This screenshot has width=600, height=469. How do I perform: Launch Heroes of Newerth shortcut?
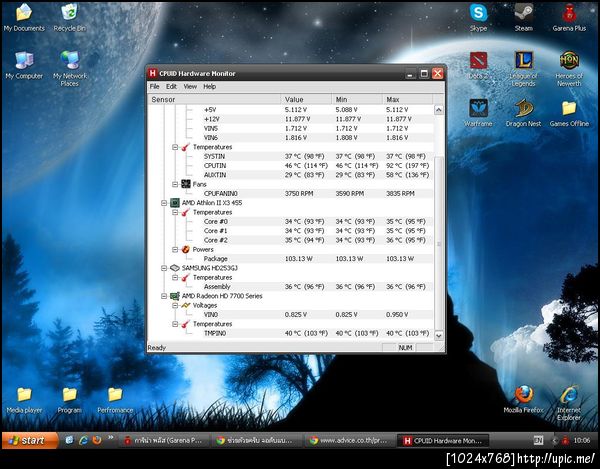pos(569,69)
